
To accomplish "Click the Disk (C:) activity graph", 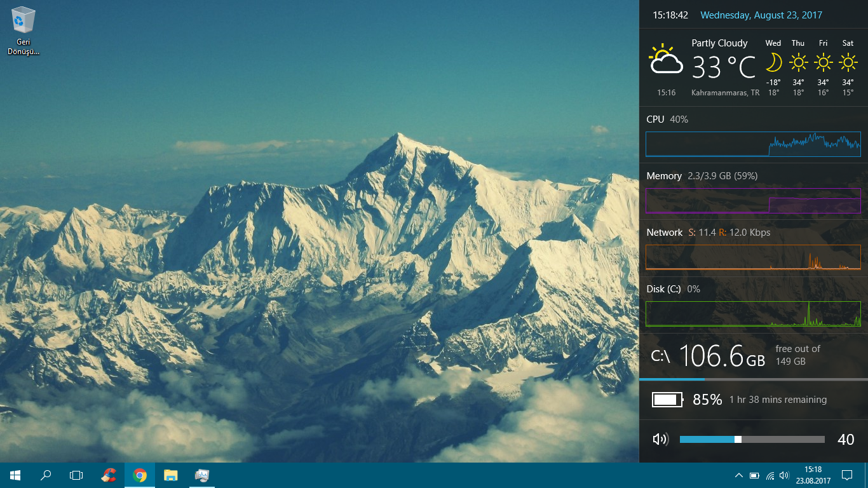I will 753,314.
